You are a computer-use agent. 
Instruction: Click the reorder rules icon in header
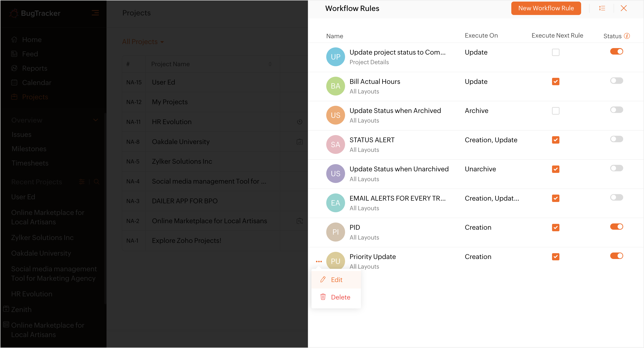pyautogui.click(x=602, y=8)
